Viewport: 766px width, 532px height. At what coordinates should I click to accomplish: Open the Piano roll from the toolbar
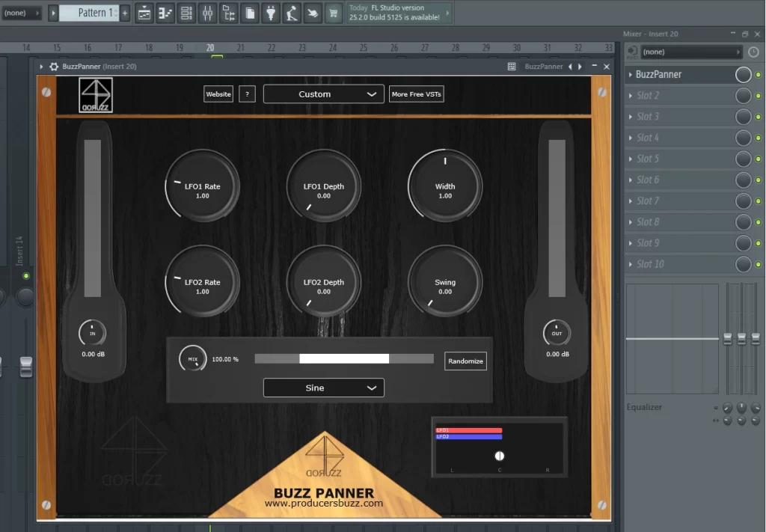pos(164,13)
